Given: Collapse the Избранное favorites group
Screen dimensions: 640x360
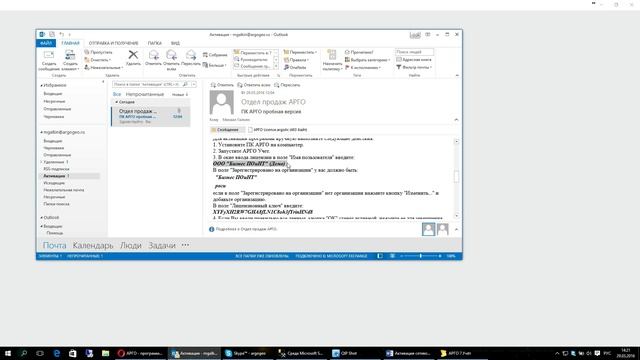Looking at the screenshot, I should click(42, 85).
